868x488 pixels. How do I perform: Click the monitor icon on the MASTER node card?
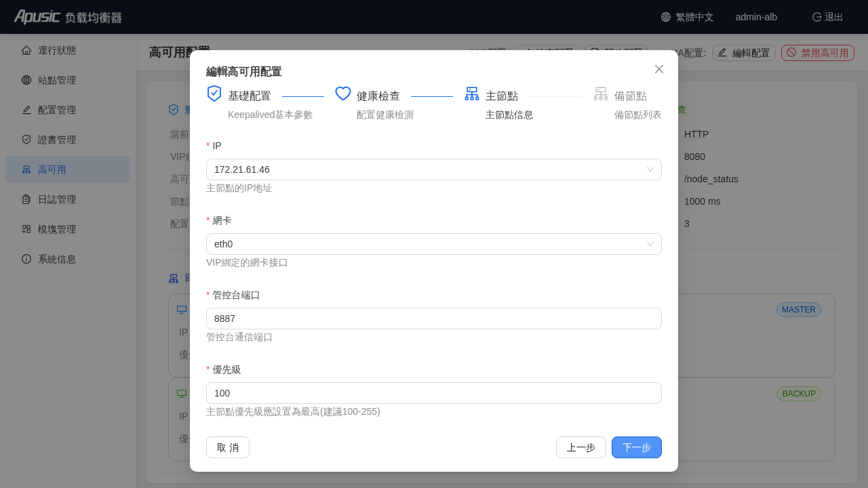pos(182,310)
